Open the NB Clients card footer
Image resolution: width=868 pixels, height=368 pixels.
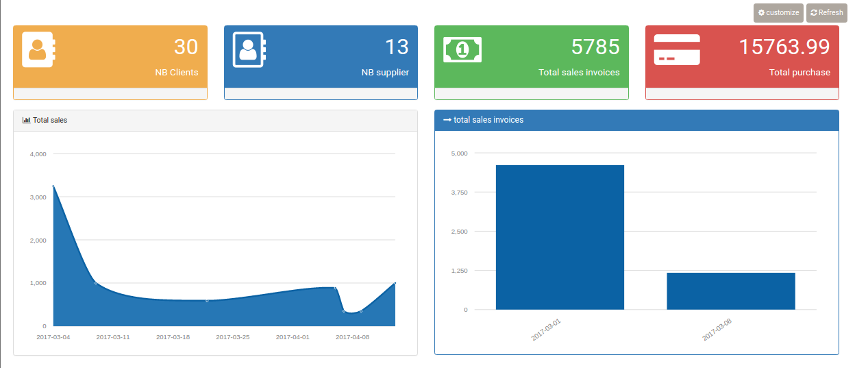[x=110, y=94]
